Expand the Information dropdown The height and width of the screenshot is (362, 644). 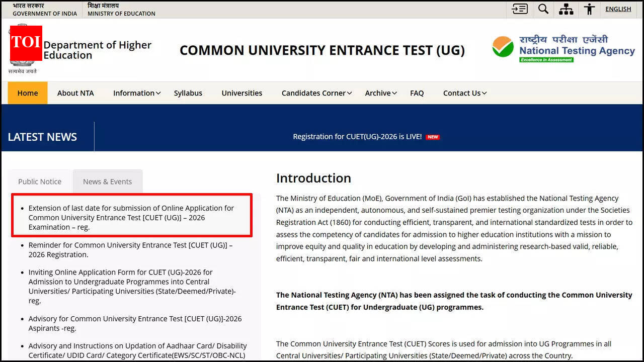click(134, 93)
